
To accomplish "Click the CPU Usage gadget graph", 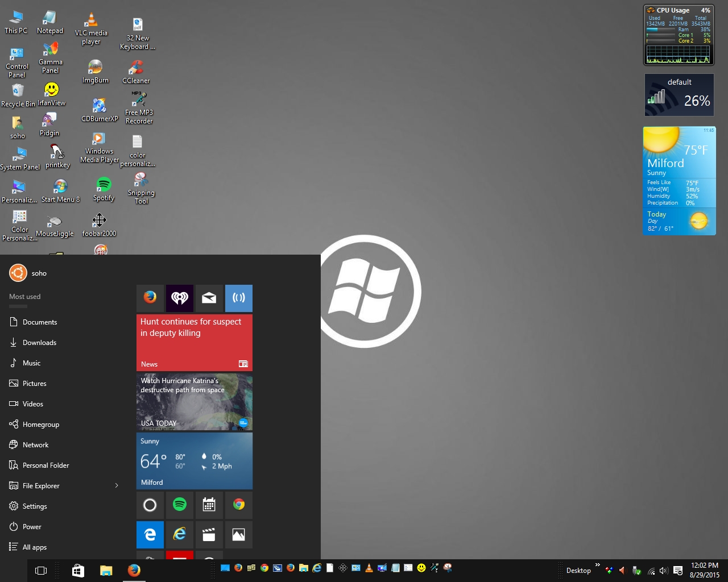I will click(x=679, y=55).
